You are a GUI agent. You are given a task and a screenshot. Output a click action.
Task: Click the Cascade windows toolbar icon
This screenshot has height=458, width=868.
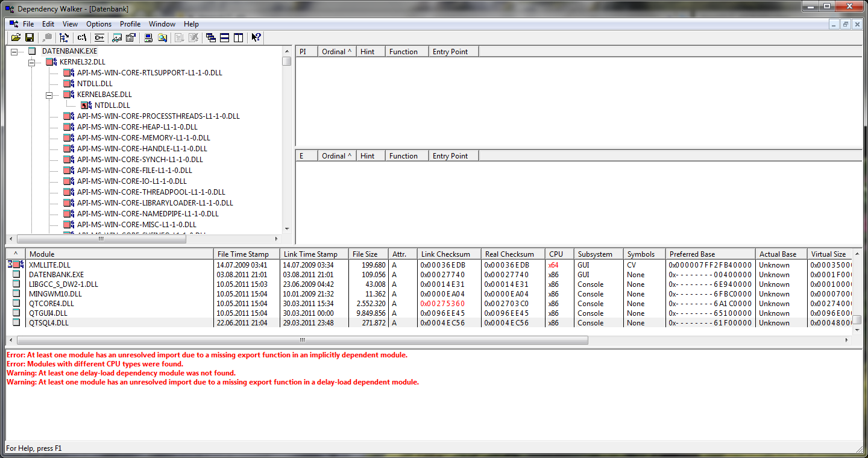click(210, 37)
